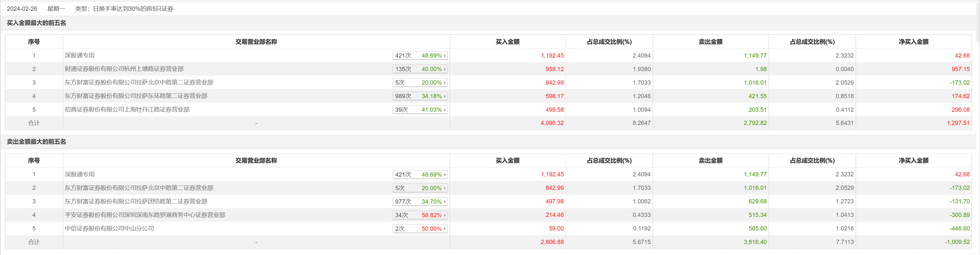Expand the 421次 48.69% badge in the sell table

click(444, 174)
